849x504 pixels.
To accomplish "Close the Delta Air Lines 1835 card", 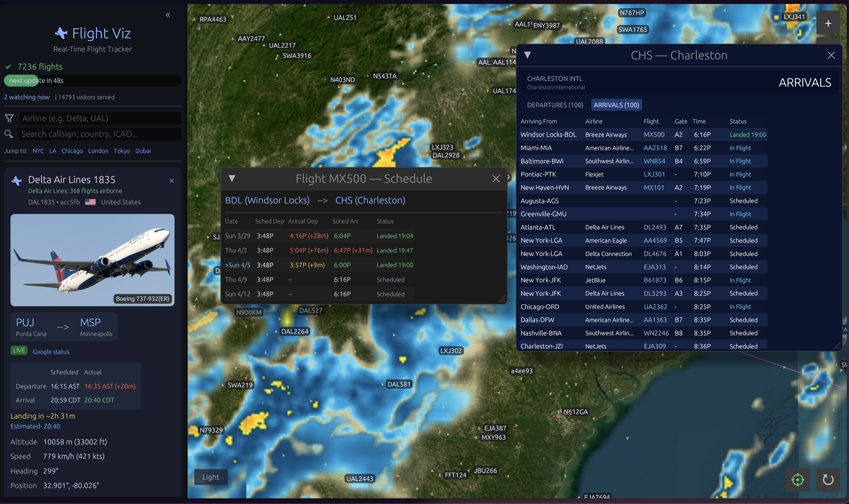I will 171,181.
